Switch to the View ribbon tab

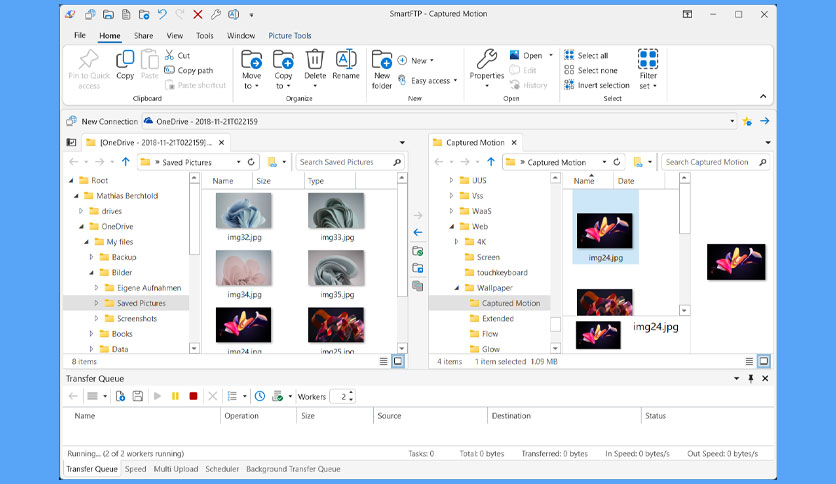click(174, 35)
